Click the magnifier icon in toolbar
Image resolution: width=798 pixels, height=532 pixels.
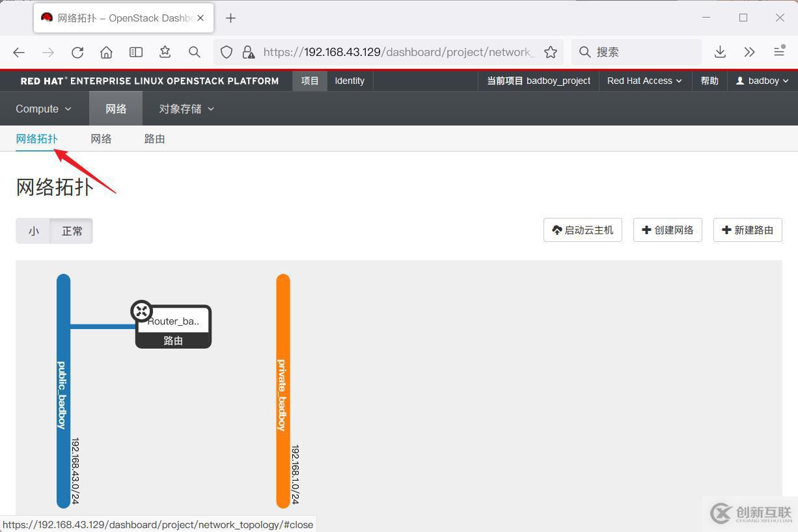tap(195, 52)
